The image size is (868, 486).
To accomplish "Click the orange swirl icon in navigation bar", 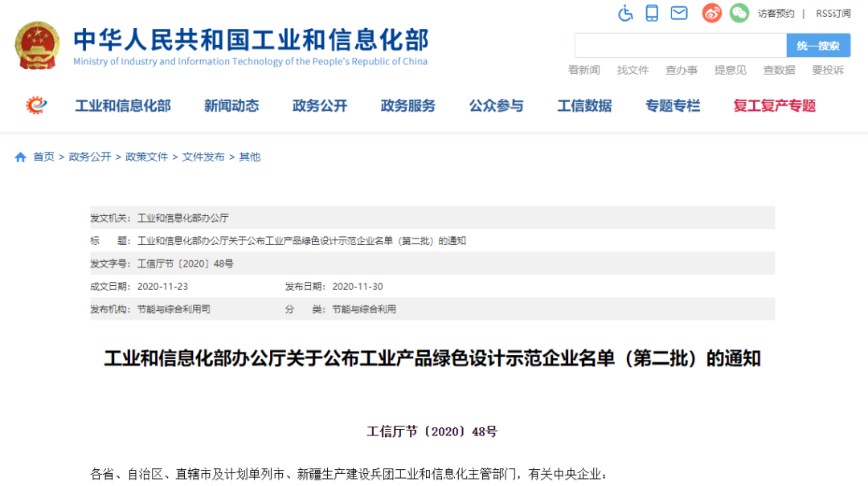I will tap(36, 105).
